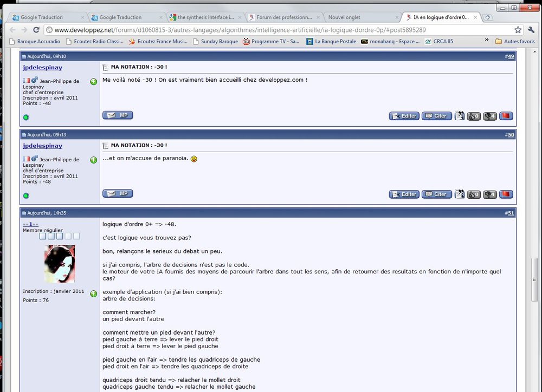This screenshot has width=542, height=392.
Task: Click the green online status dot in post #50
Action: 26,195
